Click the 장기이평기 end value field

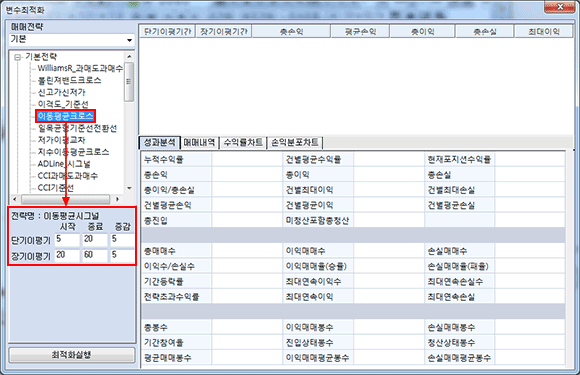[x=95, y=255]
